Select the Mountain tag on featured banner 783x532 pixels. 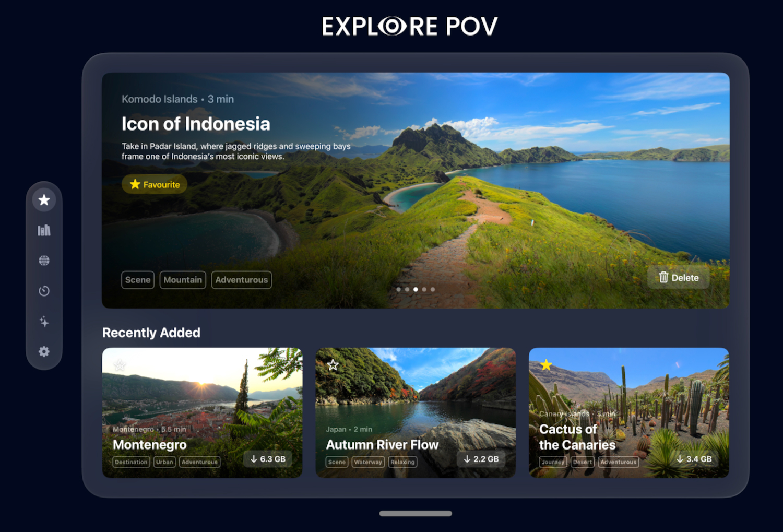tap(183, 280)
